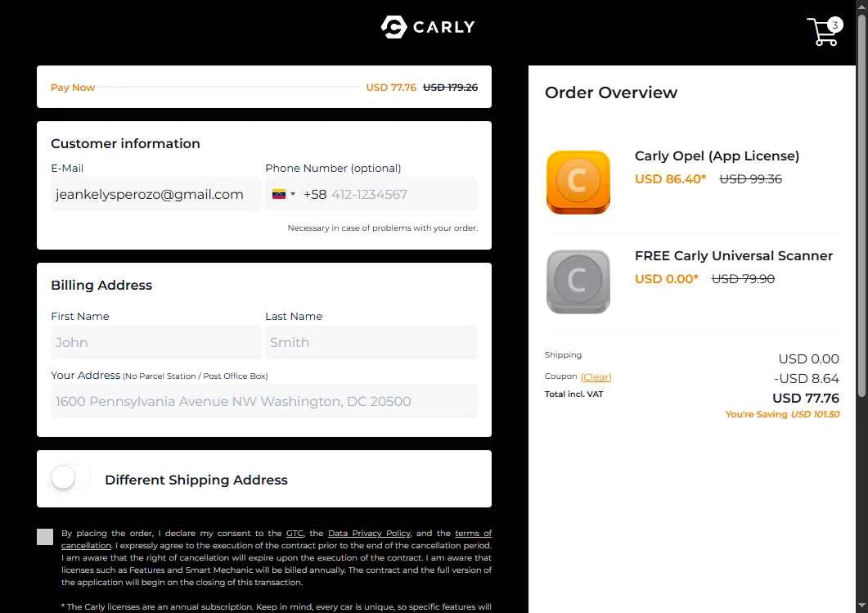Clear the applied coupon
Viewport: 868px width, 613px height.
[x=596, y=377]
